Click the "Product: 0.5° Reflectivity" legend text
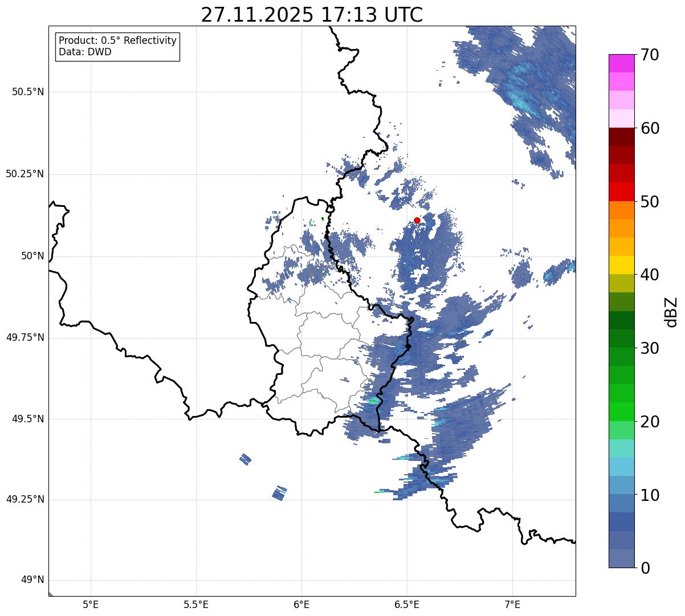This screenshot has height=616, width=685. coord(117,41)
